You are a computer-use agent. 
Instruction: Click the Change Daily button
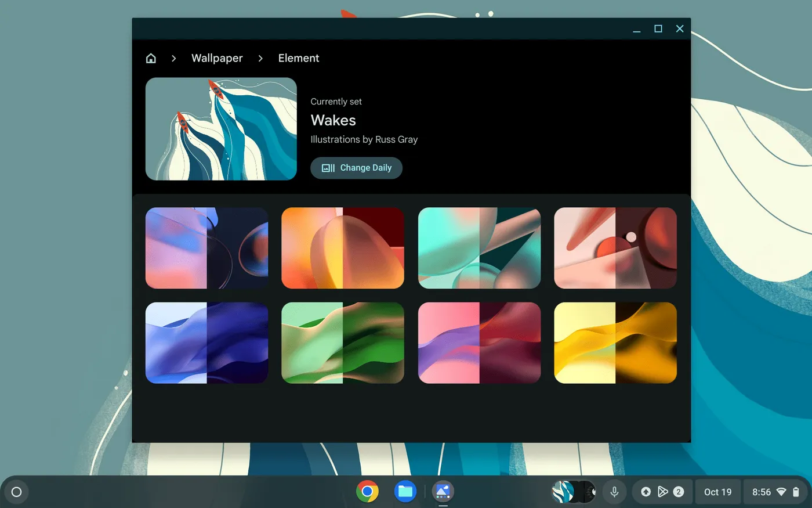click(356, 168)
